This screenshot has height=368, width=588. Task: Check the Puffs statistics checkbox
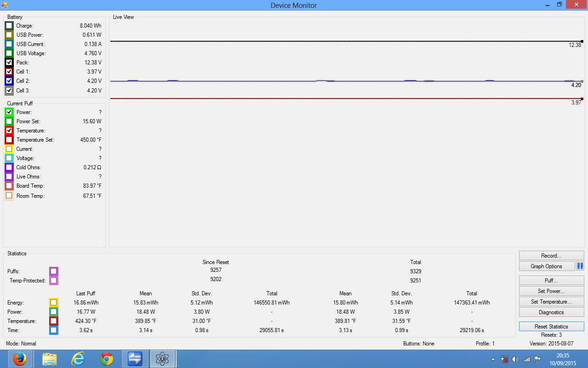click(x=54, y=271)
